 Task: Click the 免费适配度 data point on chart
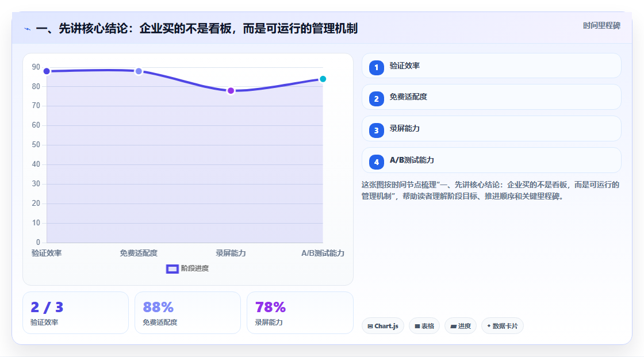139,71
